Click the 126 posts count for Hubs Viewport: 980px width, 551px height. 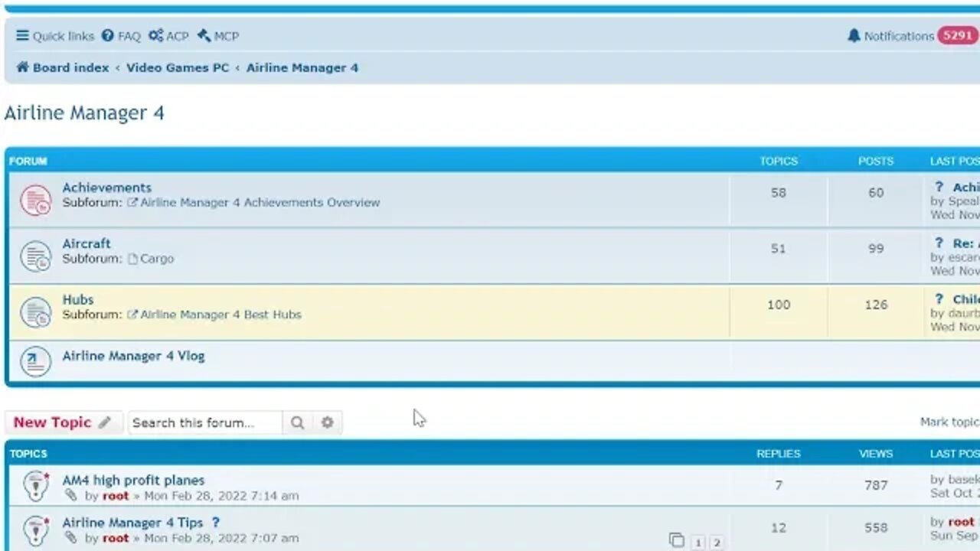point(876,305)
